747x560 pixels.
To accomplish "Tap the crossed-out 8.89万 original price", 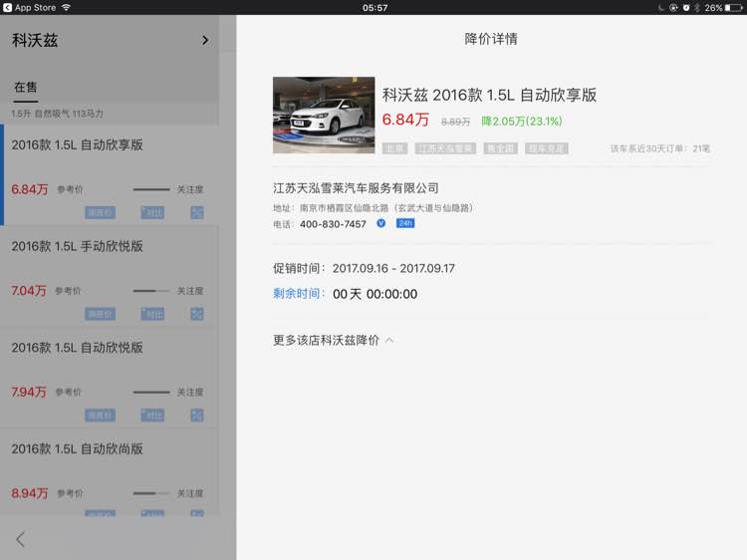I will [x=455, y=122].
